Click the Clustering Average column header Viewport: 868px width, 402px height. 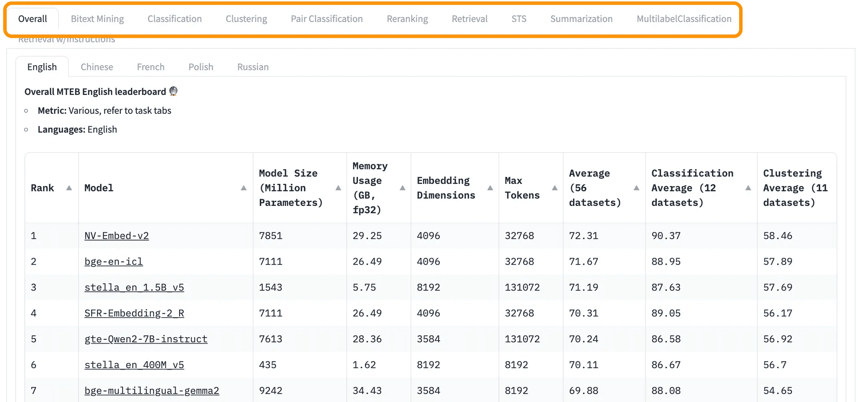pyautogui.click(x=795, y=188)
